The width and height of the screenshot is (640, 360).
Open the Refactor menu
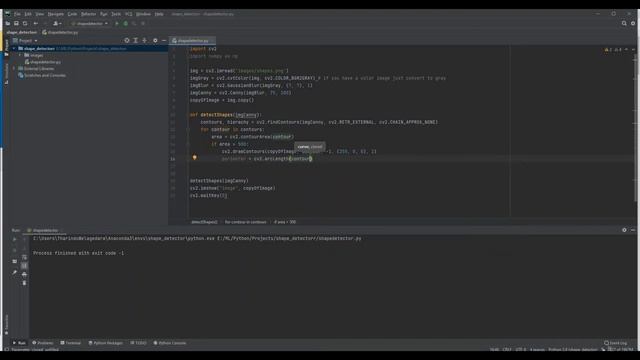(x=88, y=14)
